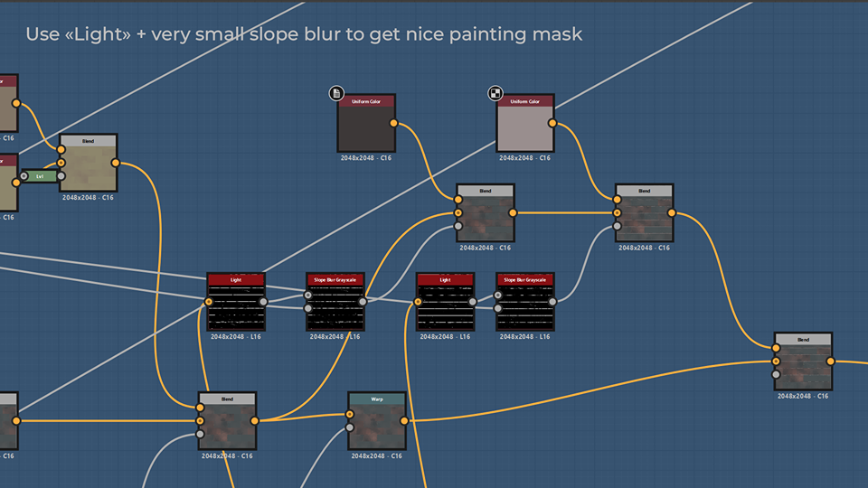Select the dark Uniform Color node
Screen dimensions: 868x488
pyautogui.click(x=366, y=124)
